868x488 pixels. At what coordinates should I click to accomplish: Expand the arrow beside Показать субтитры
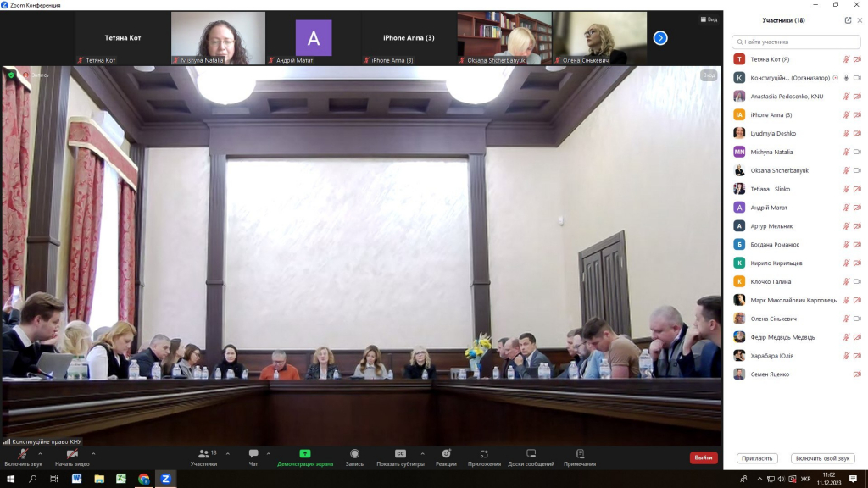tap(422, 454)
